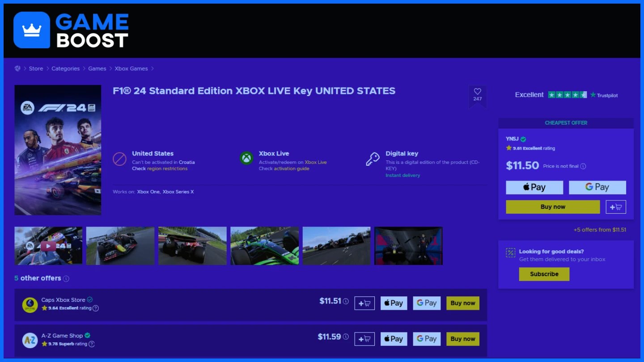Add A-Z Game Shop offer to cart
This screenshot has width=644, height=362.
(364, 339)
